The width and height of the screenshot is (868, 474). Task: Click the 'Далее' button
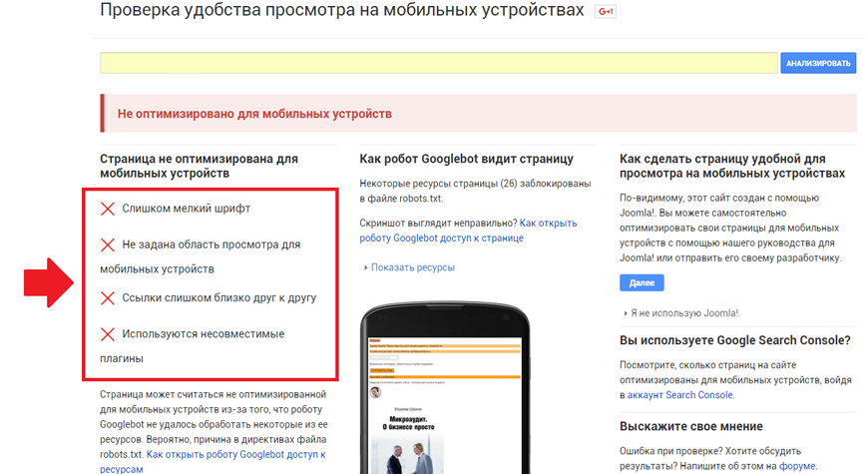pos(642,283)
